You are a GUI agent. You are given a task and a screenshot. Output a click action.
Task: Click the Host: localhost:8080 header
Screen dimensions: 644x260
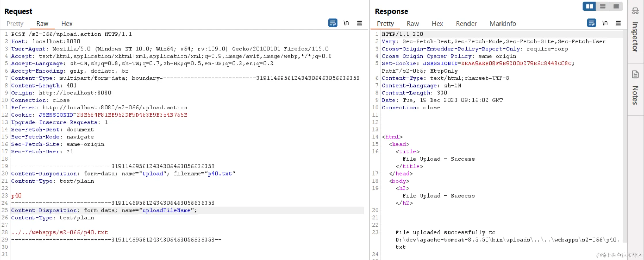point(46,41)
